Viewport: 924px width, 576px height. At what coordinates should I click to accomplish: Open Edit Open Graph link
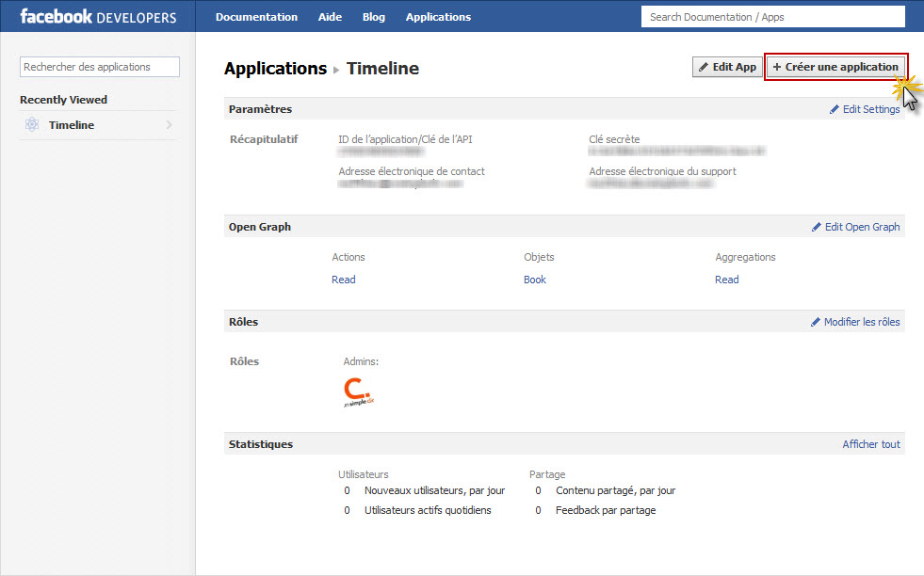[x=862, y=227]
